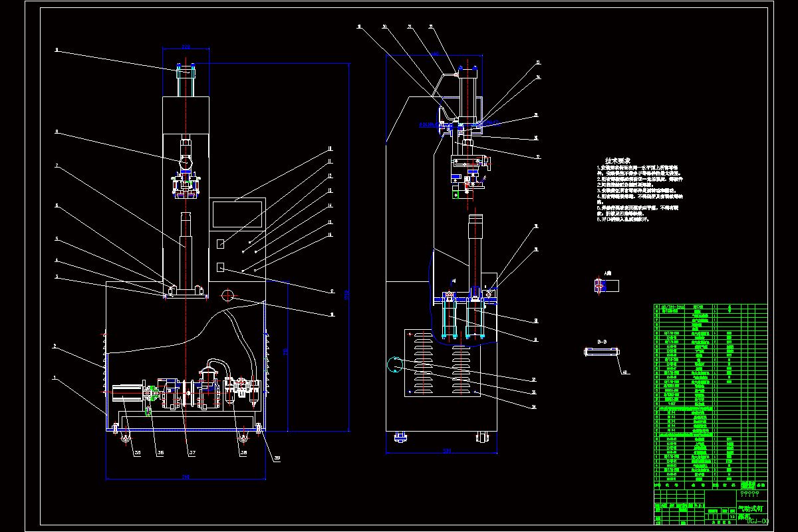Click part callout number 36
Image resolution: width=798 pixels, height=532 pixels.
click(160, 453)
